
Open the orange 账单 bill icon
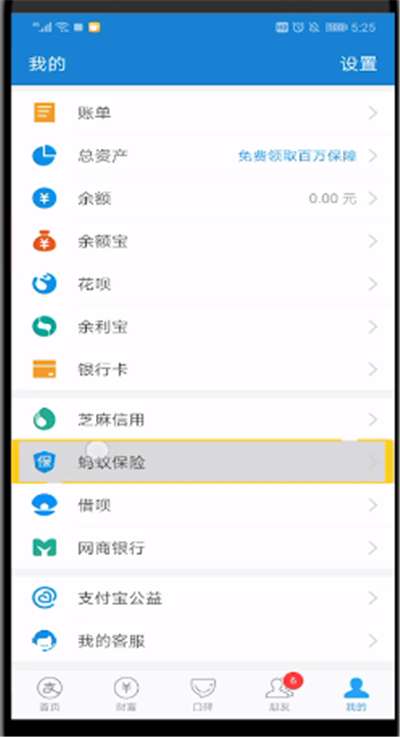point(44,113)
